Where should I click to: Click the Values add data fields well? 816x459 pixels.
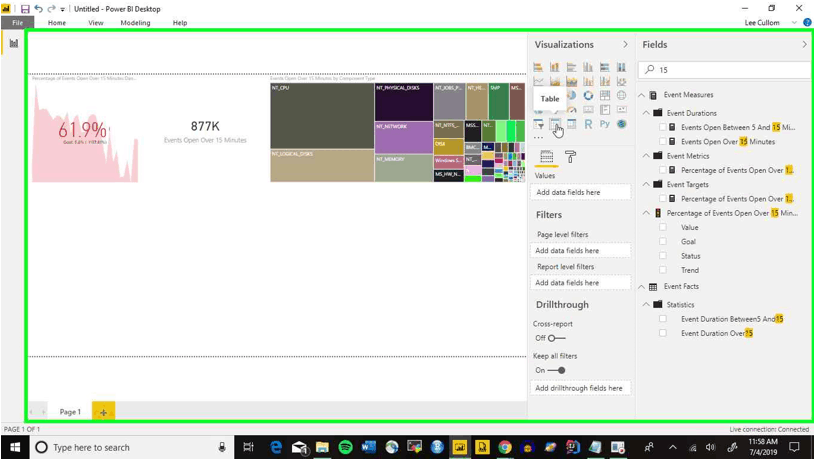pos(580,193)
